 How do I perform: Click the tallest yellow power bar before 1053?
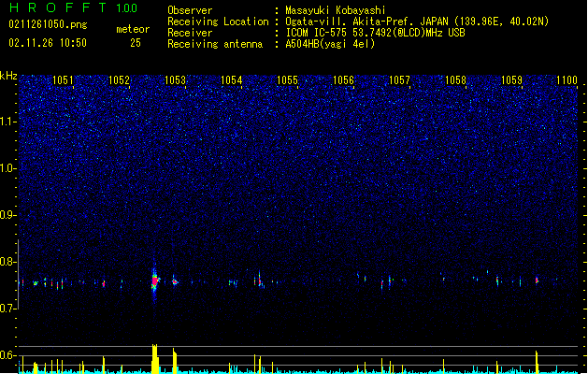(155, 358)
